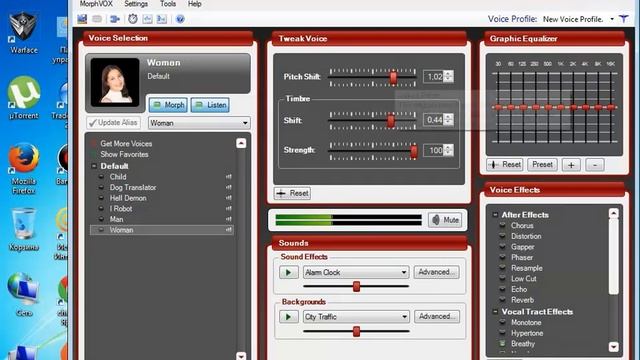The height and width of the screenshot is (360, 640).
Task: Open Advanced settings for Sound Effects
Action: (436, 272)
